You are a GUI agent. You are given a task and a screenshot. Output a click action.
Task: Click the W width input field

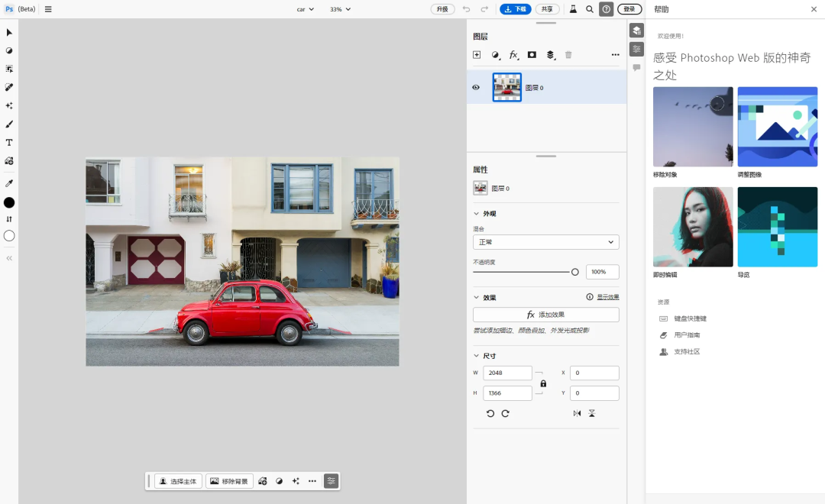[507, 373]
